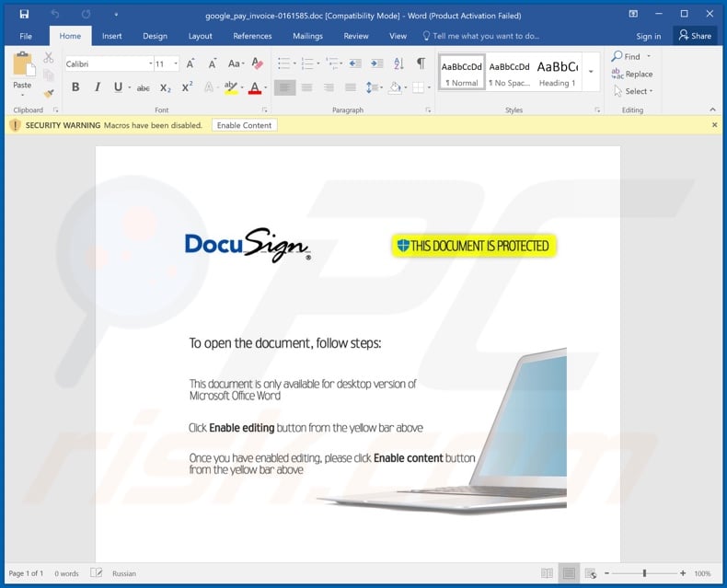Toggle Show/Hide paragraph marks

point(421,63)
